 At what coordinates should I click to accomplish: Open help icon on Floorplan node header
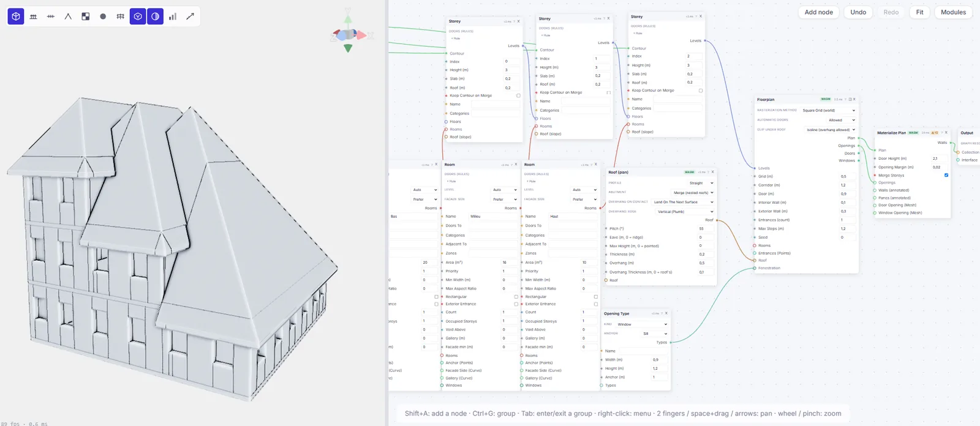(x=846, y=99)
